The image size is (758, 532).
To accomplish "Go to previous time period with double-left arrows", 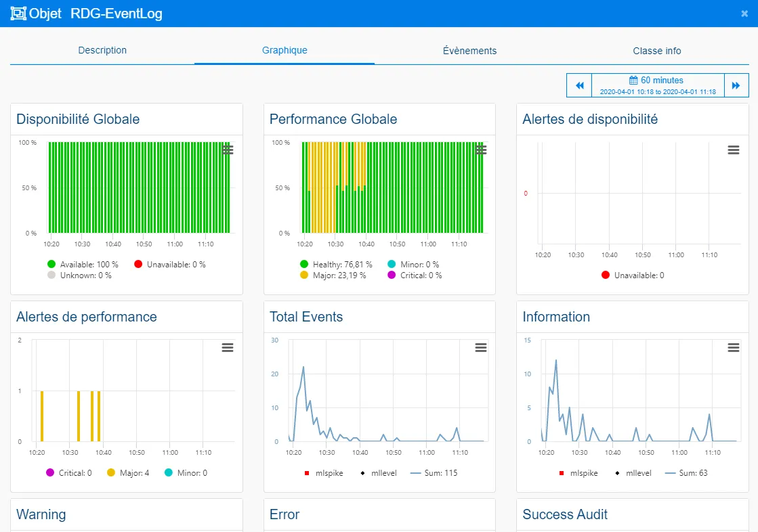I will tap(580, 85).
